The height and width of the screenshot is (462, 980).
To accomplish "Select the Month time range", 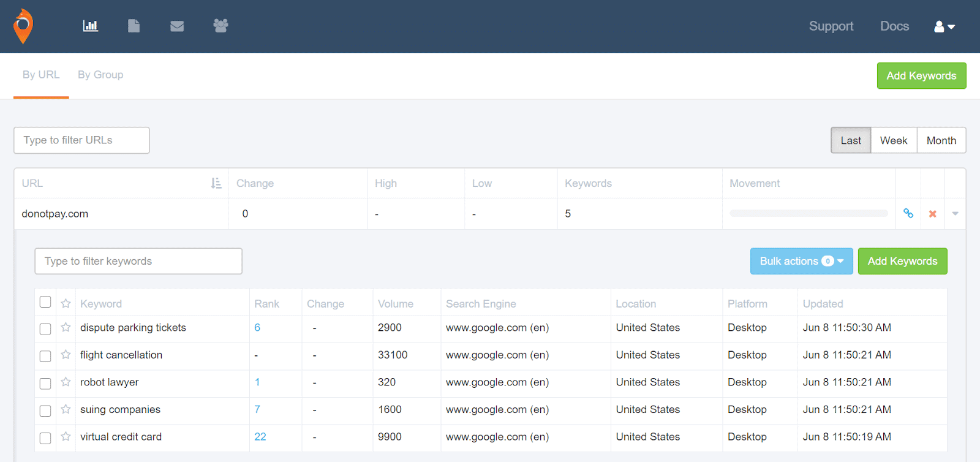I will coord(941,140).
